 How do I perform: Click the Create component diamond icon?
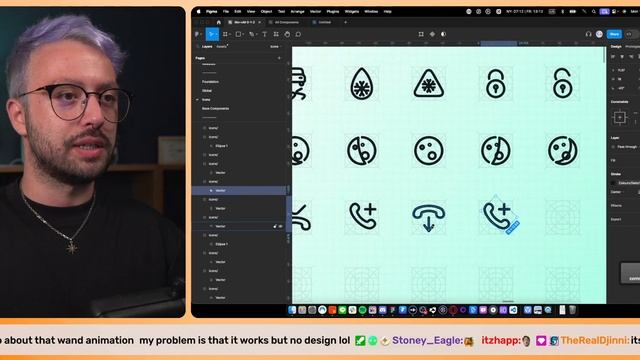(x=432, y=34)
